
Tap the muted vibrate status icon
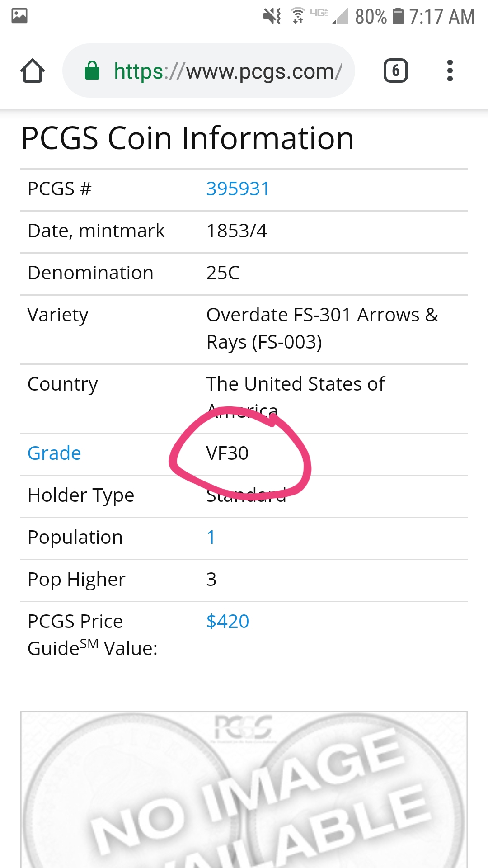[272, 16]
